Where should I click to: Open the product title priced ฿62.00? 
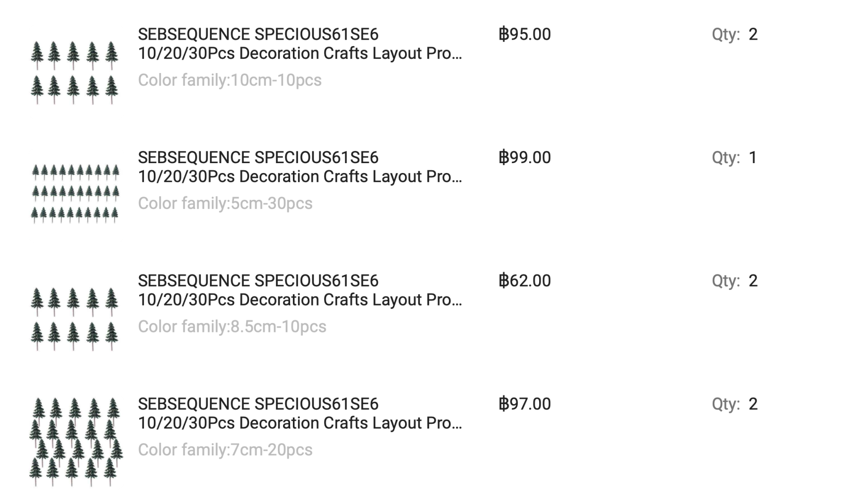(300, 290)
